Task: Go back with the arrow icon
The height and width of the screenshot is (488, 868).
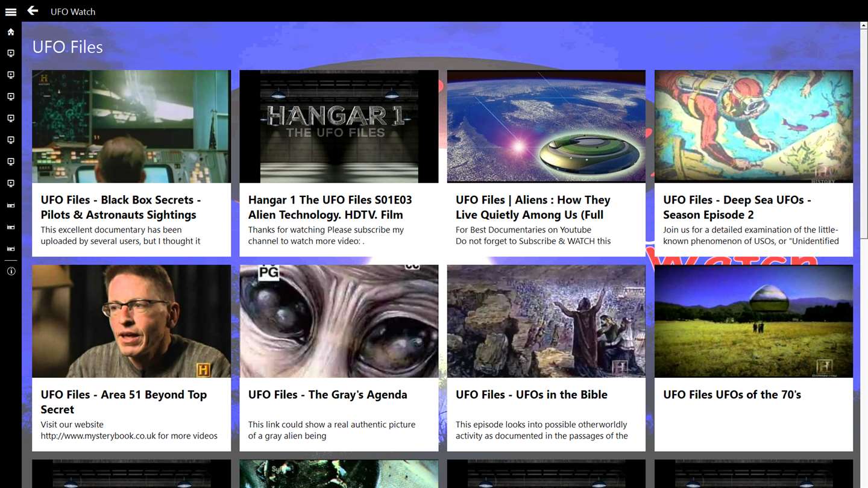Action: tap(33, 11)
